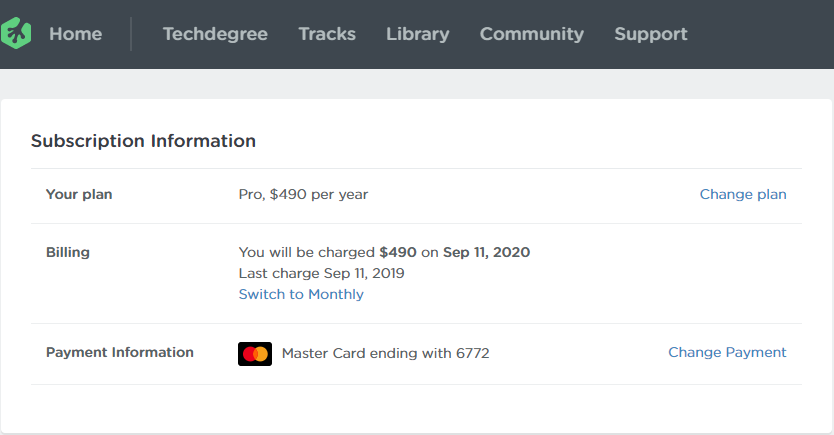Open the Community page

tap(531, 34)
